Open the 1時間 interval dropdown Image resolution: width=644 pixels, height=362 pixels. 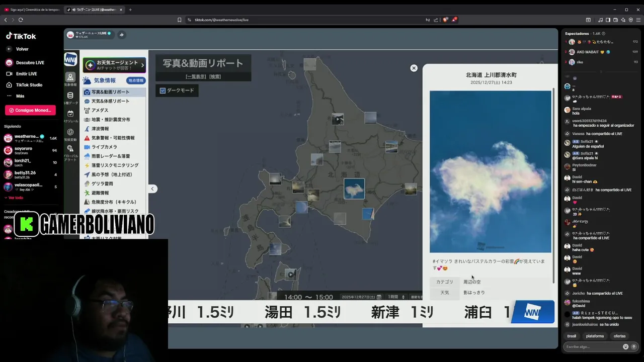pos(396,297)
